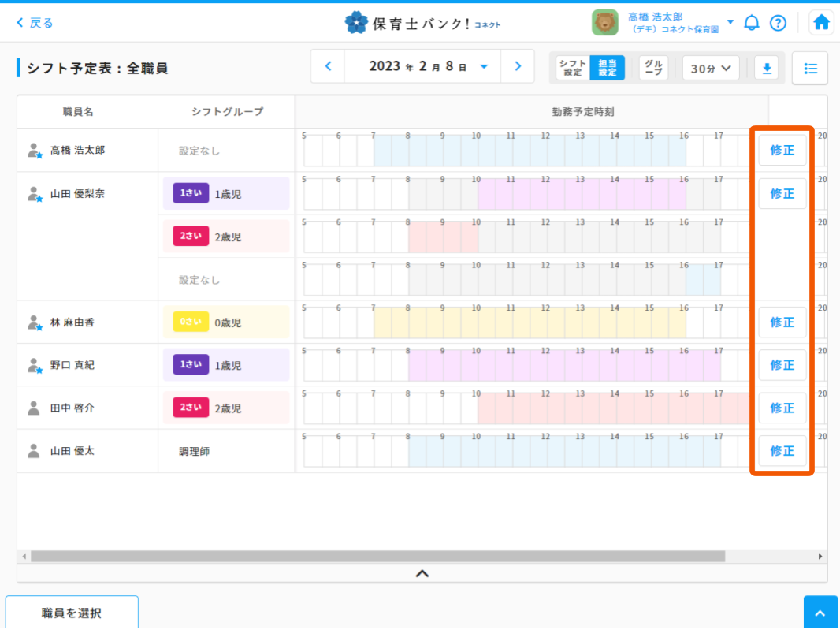The width and height of the screenshot is (840, 630).
Task: Click the download shift table icon
Action: point(766,69)
